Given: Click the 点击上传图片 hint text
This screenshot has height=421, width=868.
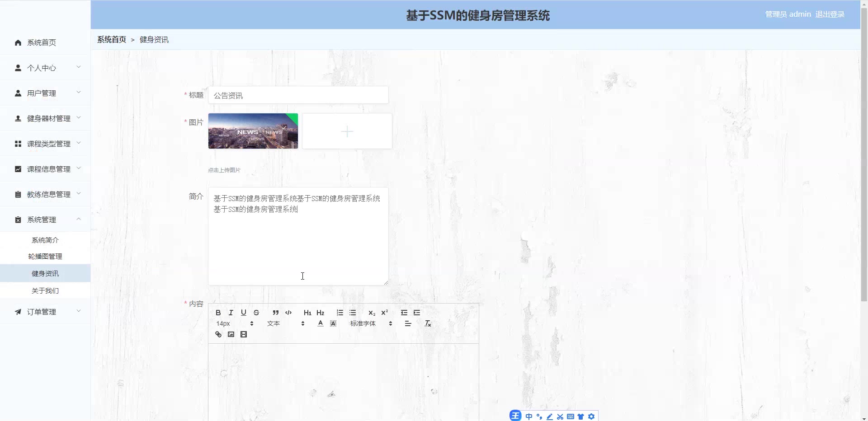Looking at the screenshot, I should pyautogui.click(x=224, y=170).
